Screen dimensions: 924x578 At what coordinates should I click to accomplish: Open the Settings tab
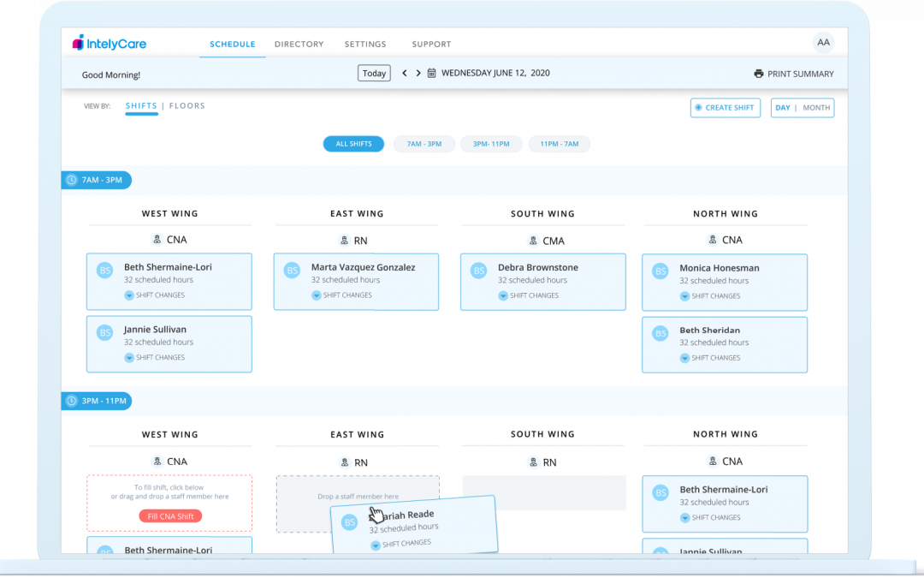tap(365, 45)
